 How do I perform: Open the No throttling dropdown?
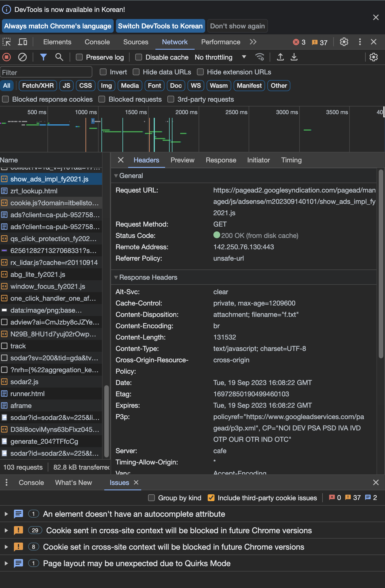coord(220,57)
